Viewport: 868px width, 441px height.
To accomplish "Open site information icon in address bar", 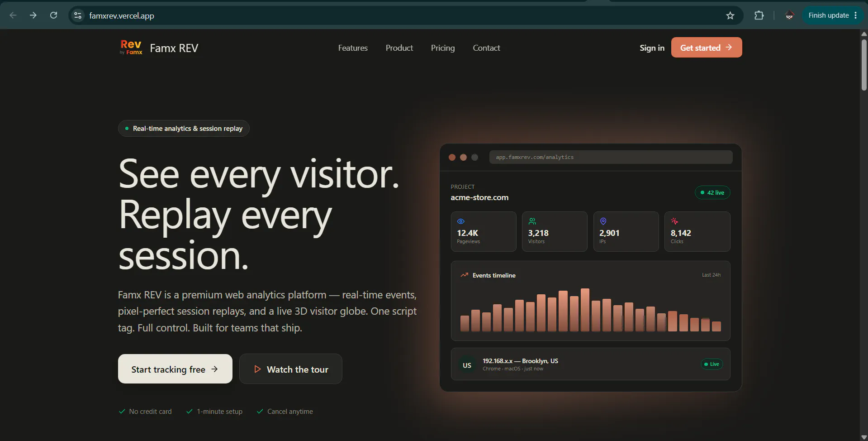I will [x=78, y=15].
